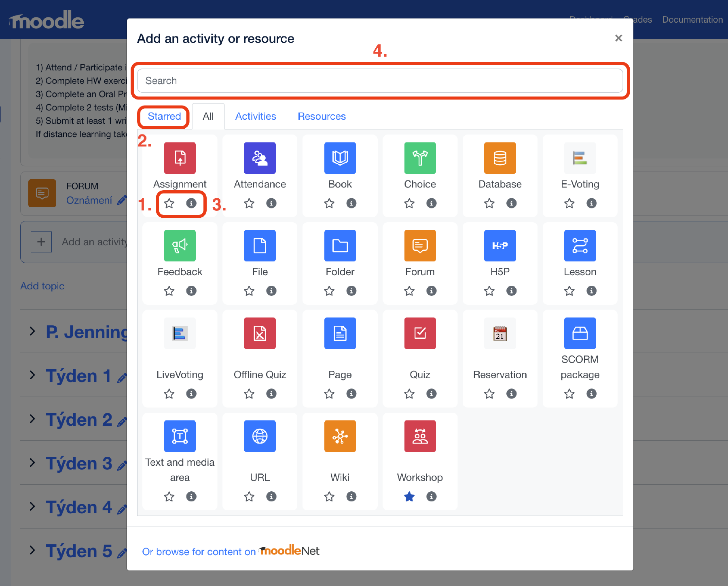
Task: Unstar the Workshop activity
Action: click(x=409, y=497)
